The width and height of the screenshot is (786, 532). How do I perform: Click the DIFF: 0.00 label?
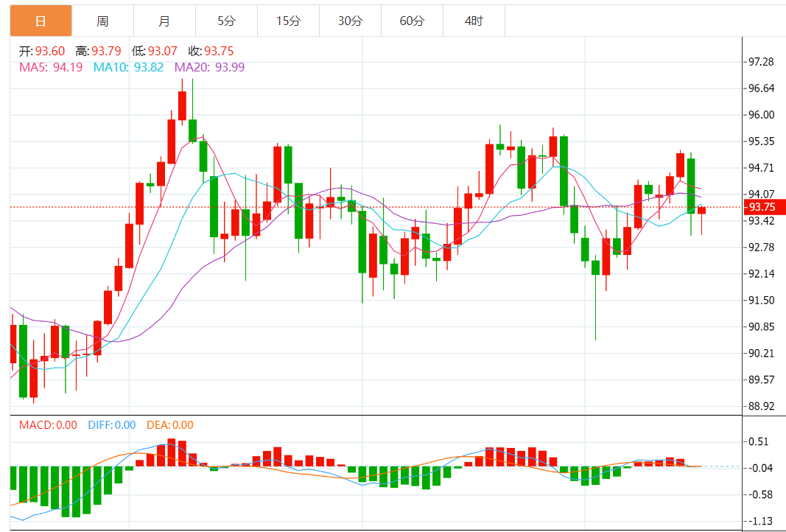click(x=112, y=425)
